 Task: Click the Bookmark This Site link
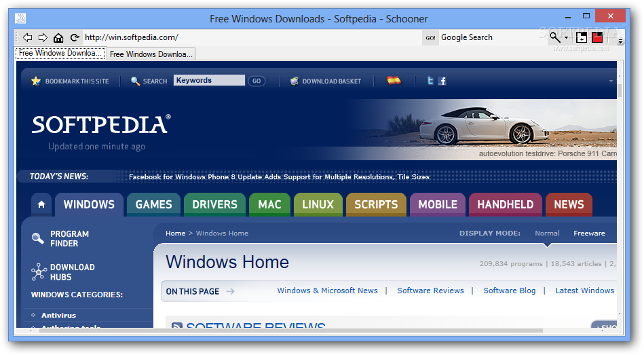click(77, 81)
